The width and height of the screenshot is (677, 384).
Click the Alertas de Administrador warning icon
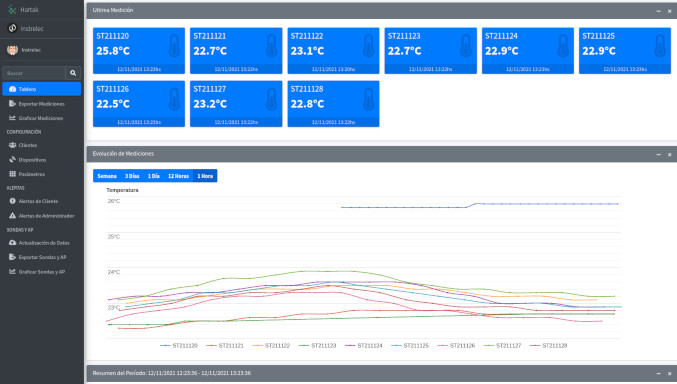(13, 216)
